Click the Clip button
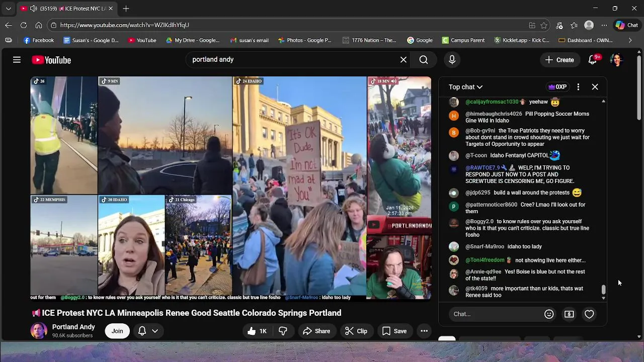Screen dimensions: 644x362 coord(356,331)
